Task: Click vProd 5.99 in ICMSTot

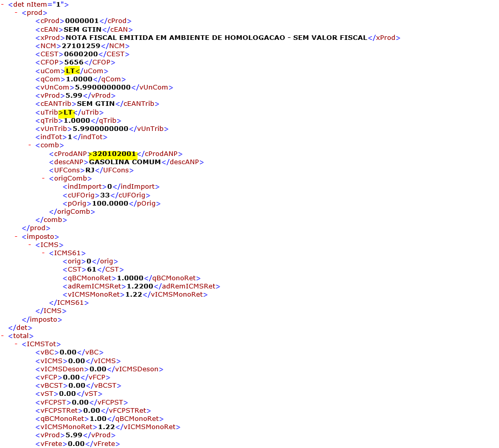Action: pos(74,435)
